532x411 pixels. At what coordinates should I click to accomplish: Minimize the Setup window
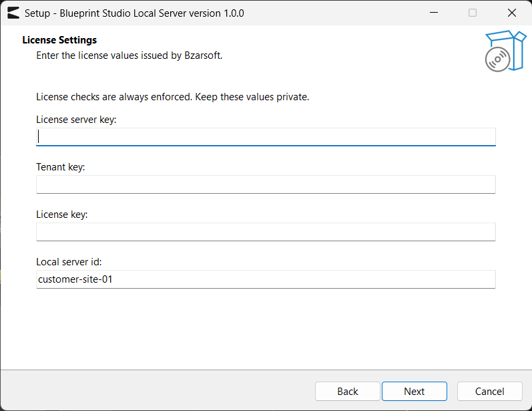(434, 13)
